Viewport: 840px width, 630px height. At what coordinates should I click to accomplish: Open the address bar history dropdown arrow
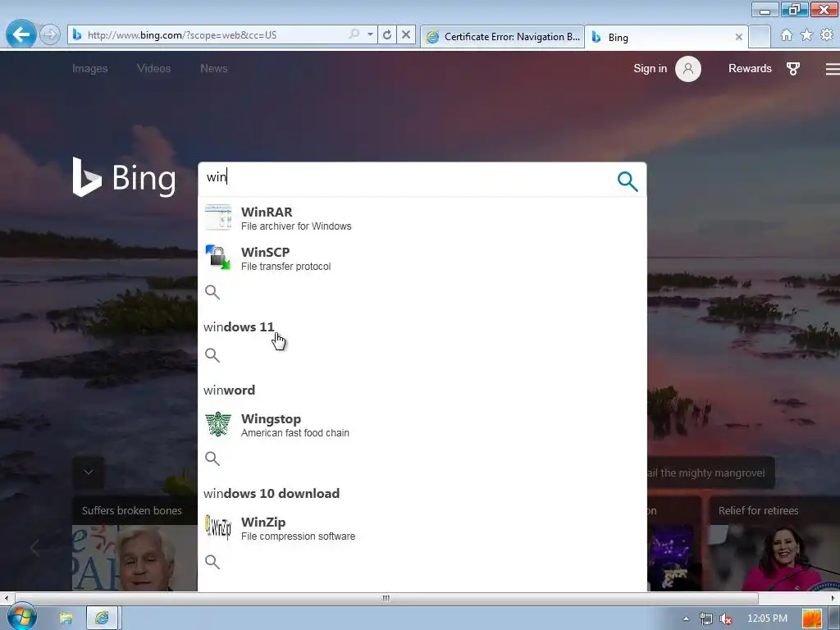pos(370,34)
